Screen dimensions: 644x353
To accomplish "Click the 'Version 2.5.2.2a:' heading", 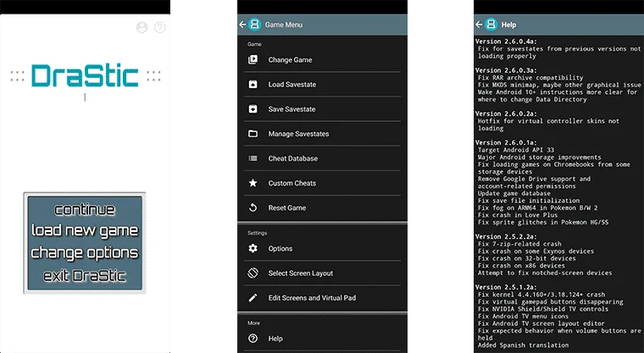I will pos(506,236).
